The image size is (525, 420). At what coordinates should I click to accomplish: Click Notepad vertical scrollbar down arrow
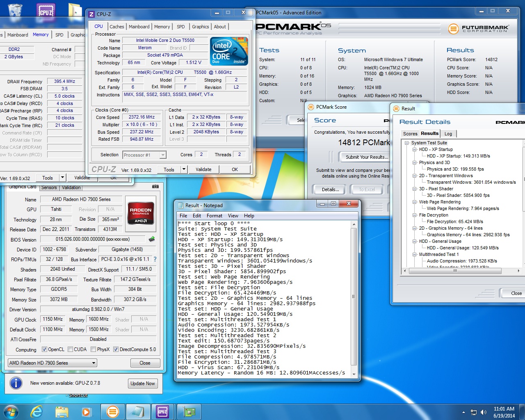354,374
